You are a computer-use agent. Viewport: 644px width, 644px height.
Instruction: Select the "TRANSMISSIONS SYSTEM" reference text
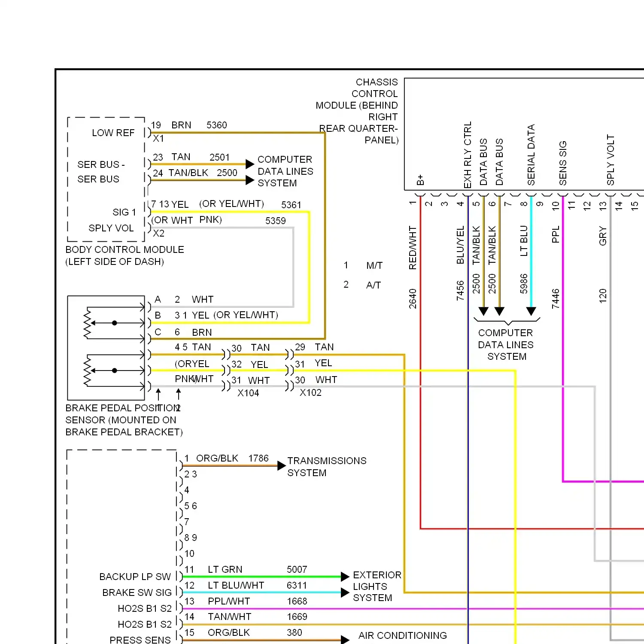[x=327, y=467]
